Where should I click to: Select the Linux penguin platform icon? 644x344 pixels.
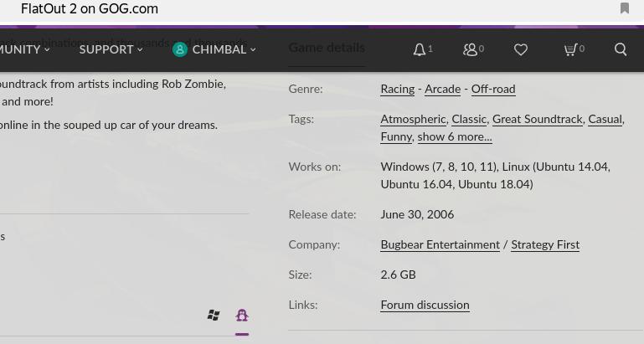coord(242,316)
